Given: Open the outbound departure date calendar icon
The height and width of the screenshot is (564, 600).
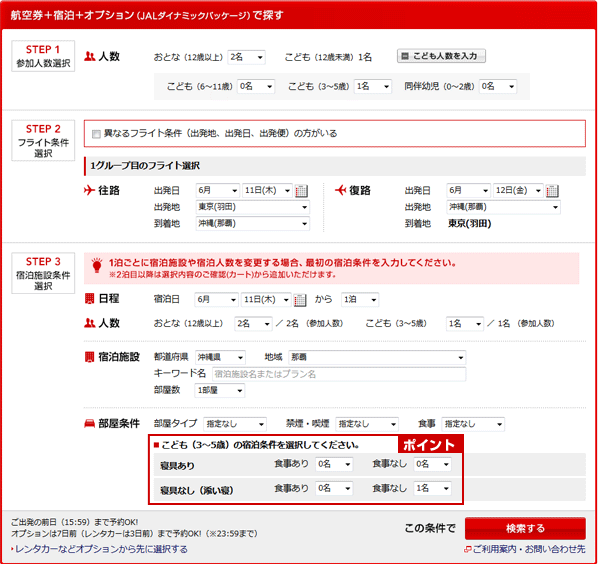Looking at the screenshot, I should (x=302, y=191).
